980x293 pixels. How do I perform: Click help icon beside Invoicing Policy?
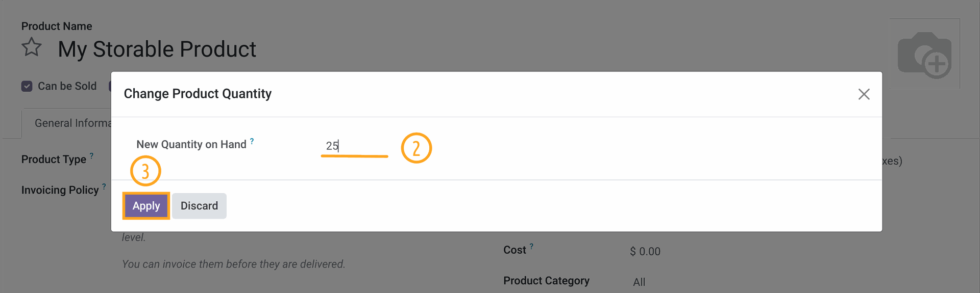104,187
